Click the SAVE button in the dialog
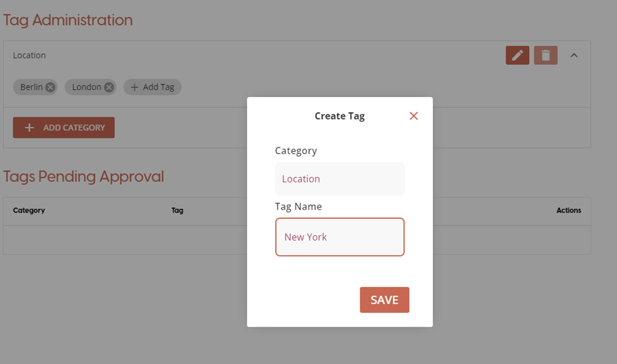The image size is (617, 364). pos(384,300)
